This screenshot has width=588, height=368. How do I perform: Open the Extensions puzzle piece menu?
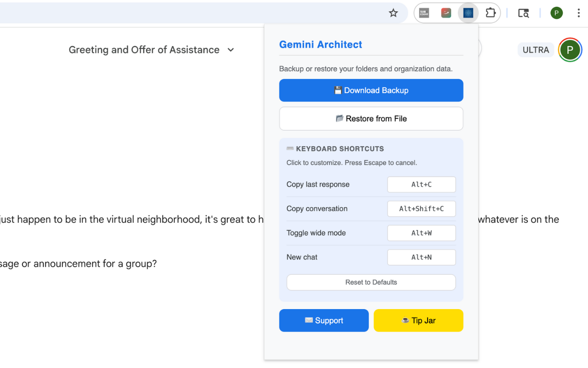491,13
